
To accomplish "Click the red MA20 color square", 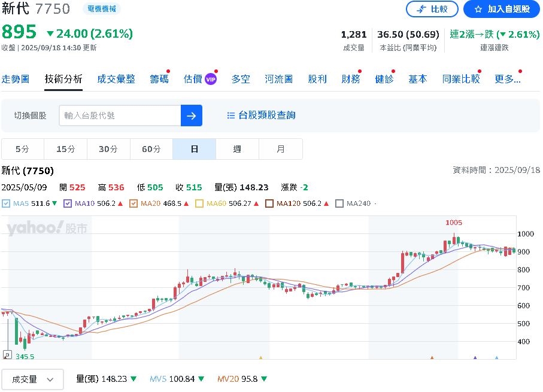I will [135, 203].
